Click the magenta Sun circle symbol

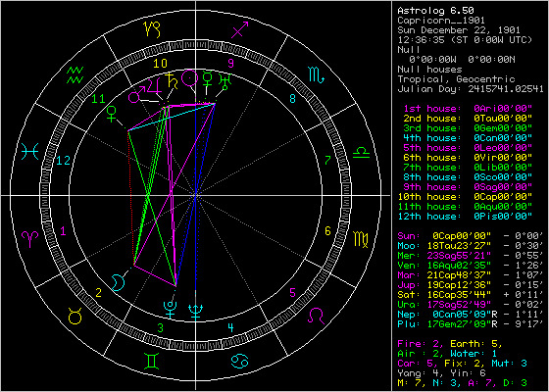pyautogui.click(x=190, y=77)
